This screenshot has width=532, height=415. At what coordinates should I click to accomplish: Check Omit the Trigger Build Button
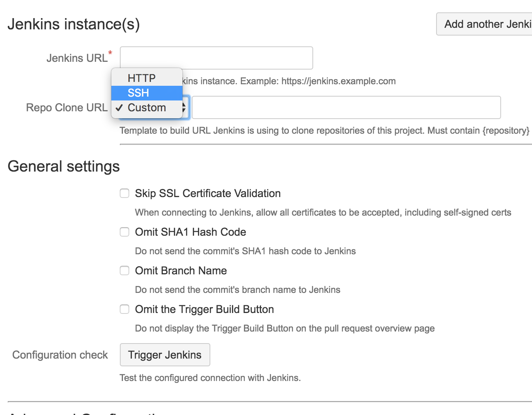point(124,309)
